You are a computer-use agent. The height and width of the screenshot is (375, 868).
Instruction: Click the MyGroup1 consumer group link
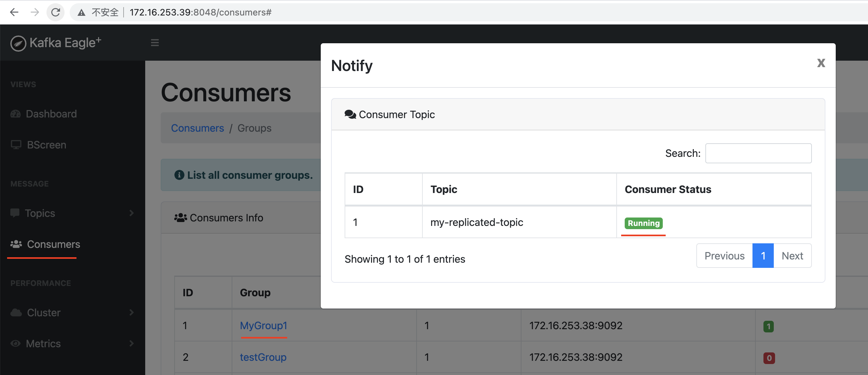pyautogui.click(x=264, y=326)
